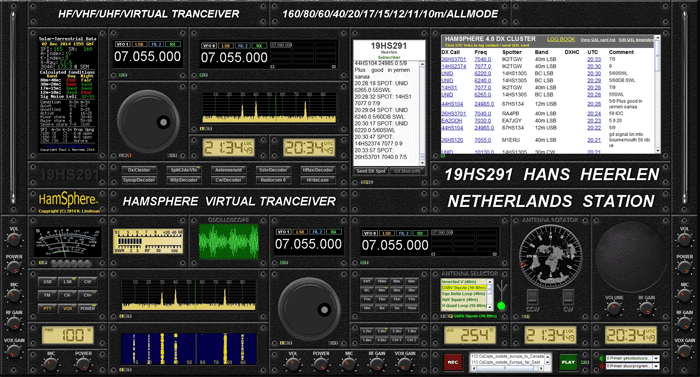Turn the lower VFO tuning dial

point(309,309)
